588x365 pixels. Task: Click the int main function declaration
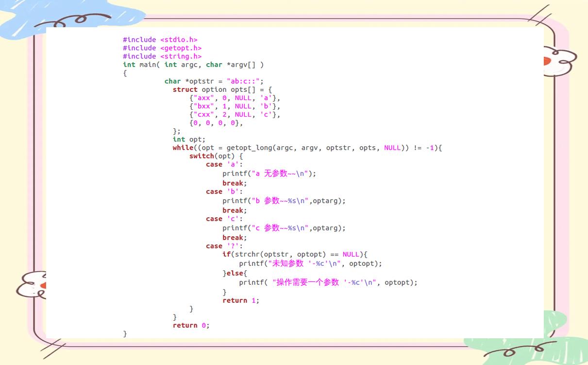pyautogui.click(x=193, y=65)
